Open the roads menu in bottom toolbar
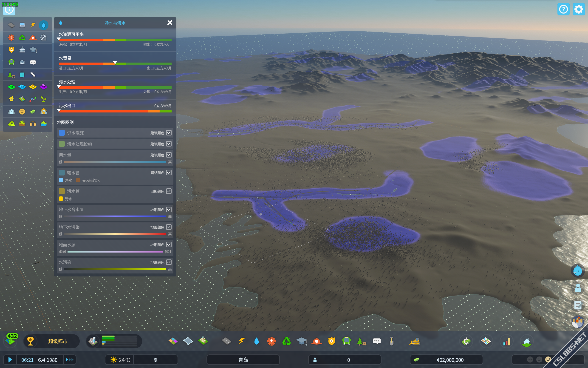Viewport: 588px width, 368px height. [x=226, y=341]
